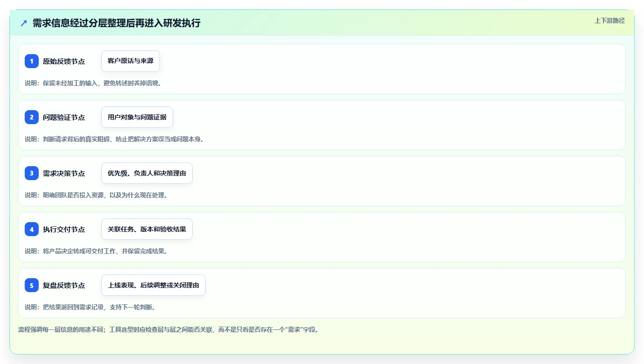Click the 复盘反馈节点 title
The width and height of the screenshot is (644, 364).
point(64,285)
